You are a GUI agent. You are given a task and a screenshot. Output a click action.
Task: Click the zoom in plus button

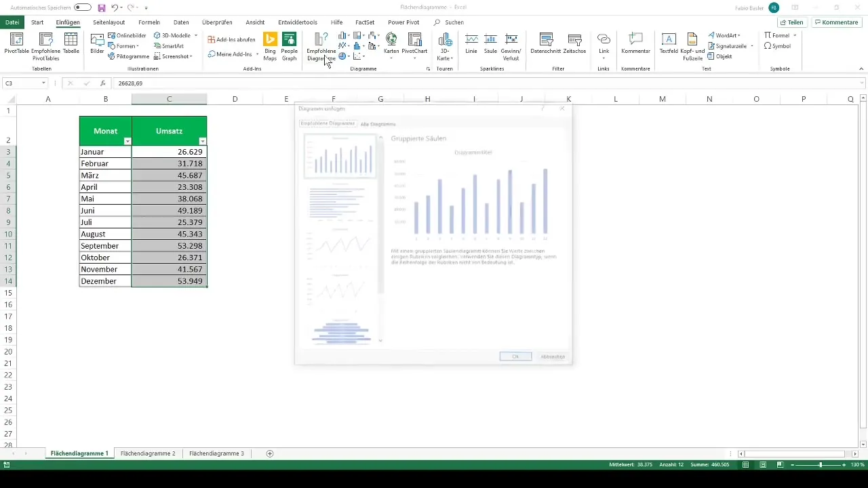click(844, 465)
